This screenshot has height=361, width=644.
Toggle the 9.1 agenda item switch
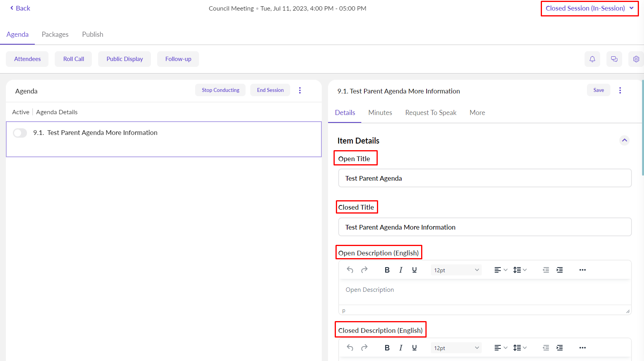[x=20, y=133]
